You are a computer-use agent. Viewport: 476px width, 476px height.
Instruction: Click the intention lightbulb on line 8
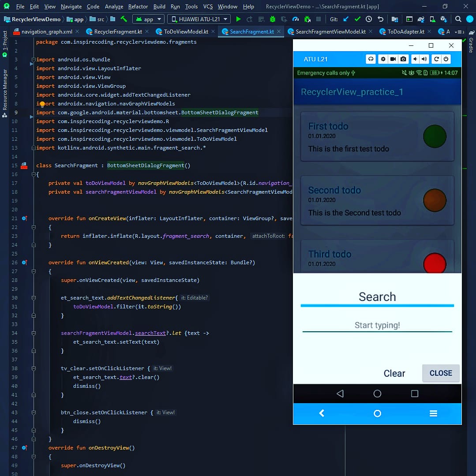42,104
